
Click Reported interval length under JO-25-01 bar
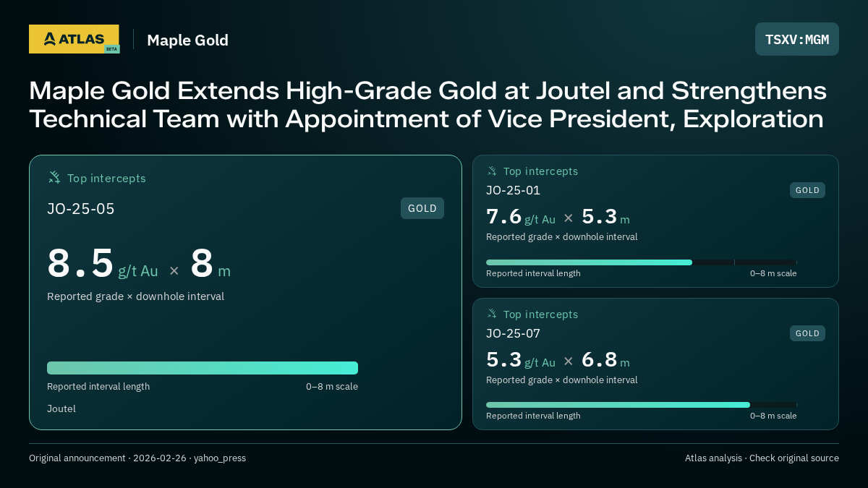coord(533,273)
